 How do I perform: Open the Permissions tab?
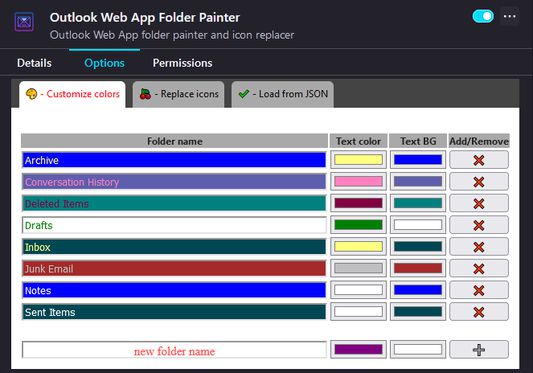pos(183,63)
